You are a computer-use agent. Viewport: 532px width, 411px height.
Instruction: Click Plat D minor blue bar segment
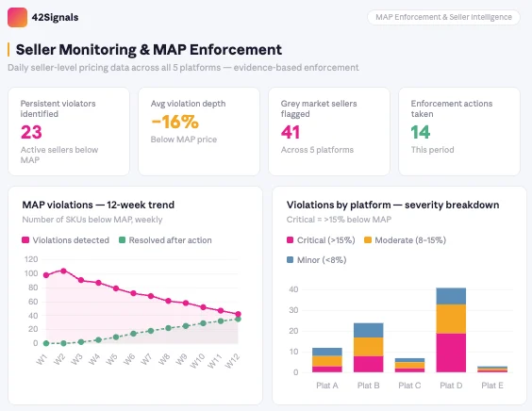pyautogui.click(x=451, y=296)
